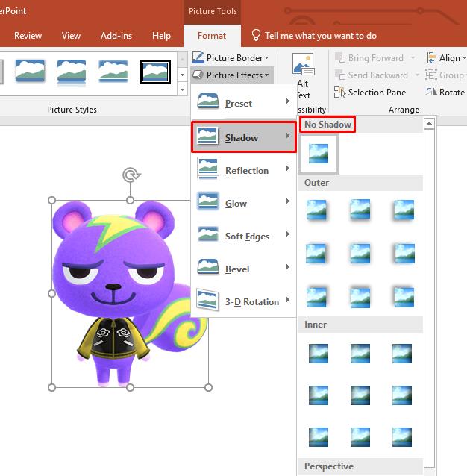Apply last Outer shadow, bottom row
Image resolution: width=467 pixels, height=476 pixels.
[x=404, y=297]
